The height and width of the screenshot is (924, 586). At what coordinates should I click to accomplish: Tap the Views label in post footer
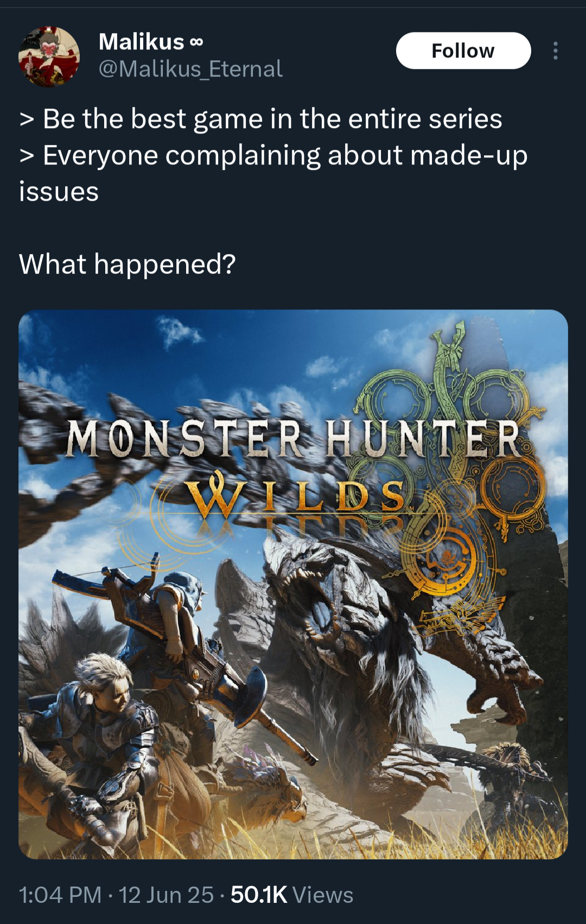click(322, 895)
